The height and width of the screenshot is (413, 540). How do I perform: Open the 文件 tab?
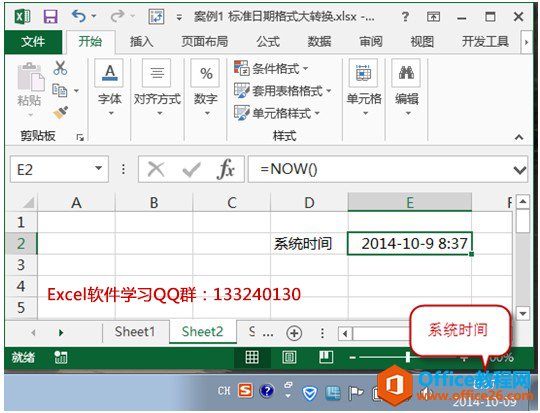click(x=33, y=42)
